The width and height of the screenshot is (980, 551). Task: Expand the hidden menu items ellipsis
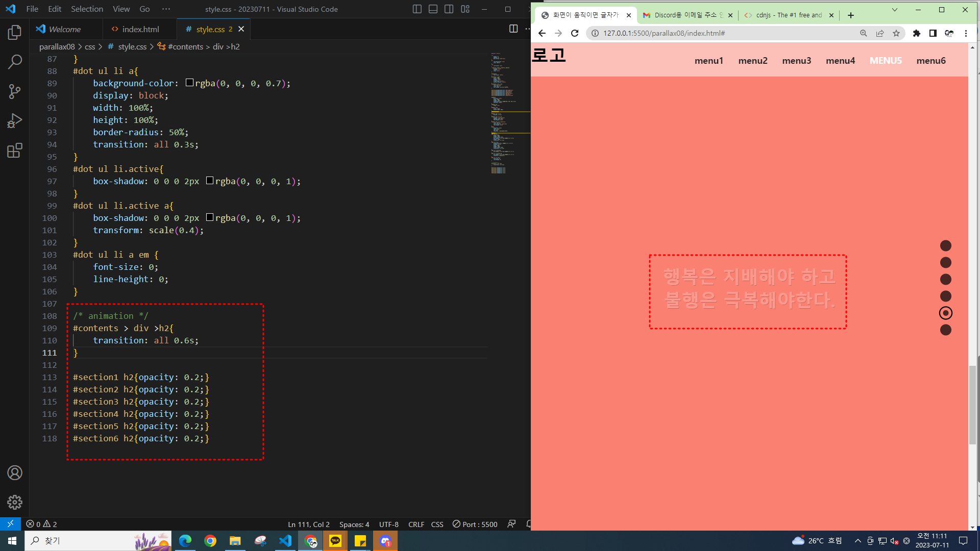tap(166, 9)
